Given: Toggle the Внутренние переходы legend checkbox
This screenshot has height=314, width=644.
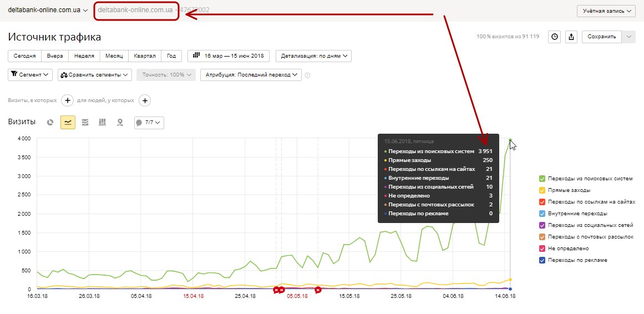Looking at the screenshot, I should tap(542, 214).
